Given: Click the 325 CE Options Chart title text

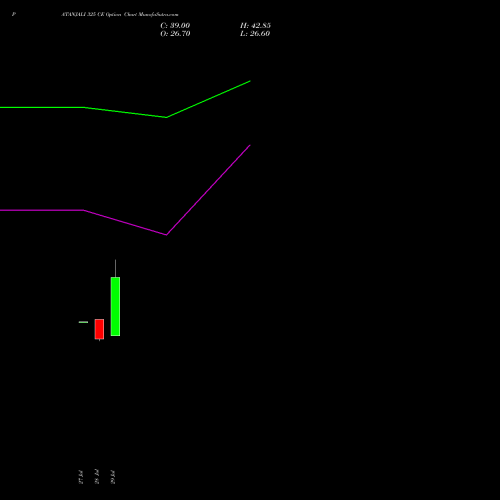Looking at the screenshot, I should 120,15.
